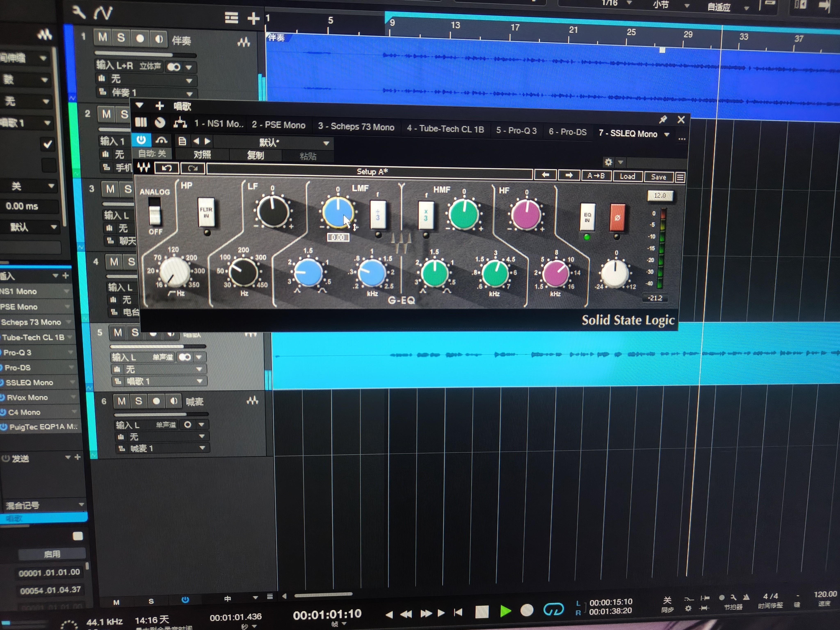
Task: Switch to 6 - Pro-DS tab
Action: pos(567,132)
